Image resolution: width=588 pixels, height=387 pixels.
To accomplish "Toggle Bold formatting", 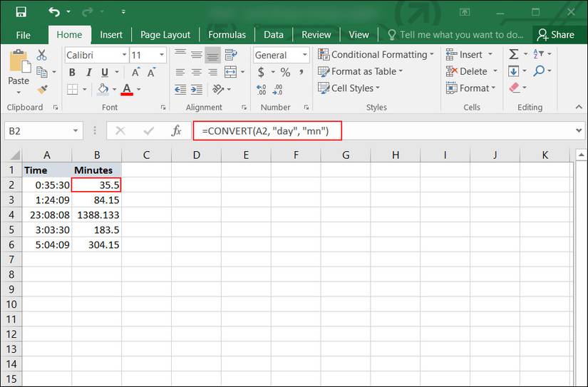I will [72, 72].
